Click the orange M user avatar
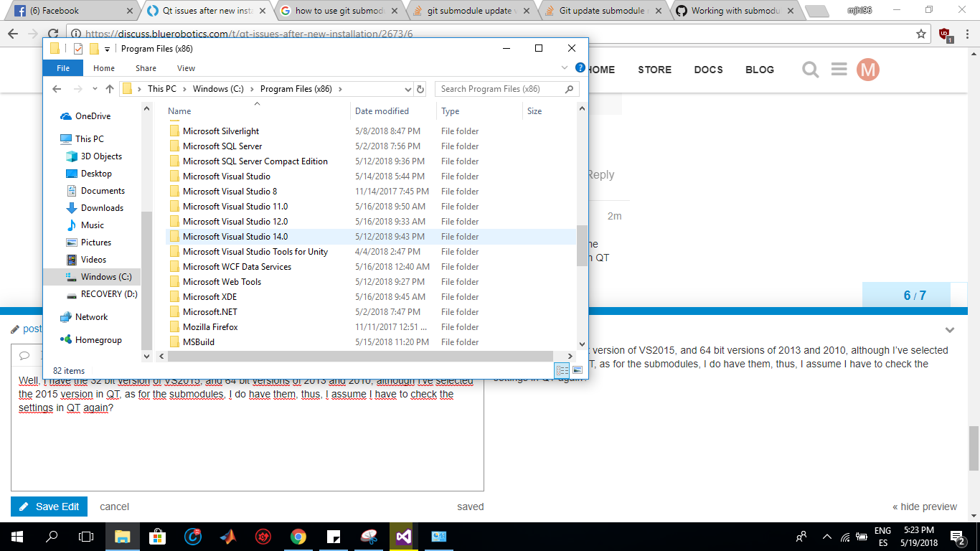Image resolution: width=980 pixels, height=551 pixels. coord(868,70)
